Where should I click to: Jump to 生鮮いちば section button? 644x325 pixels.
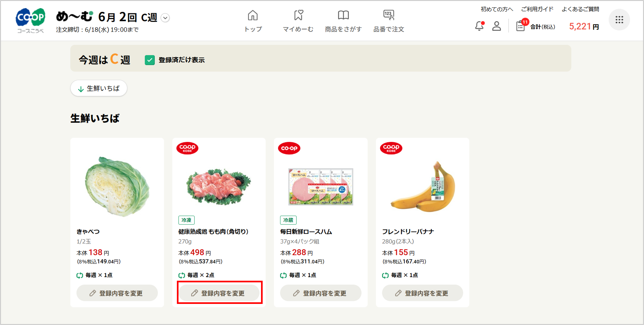point(99,88)
